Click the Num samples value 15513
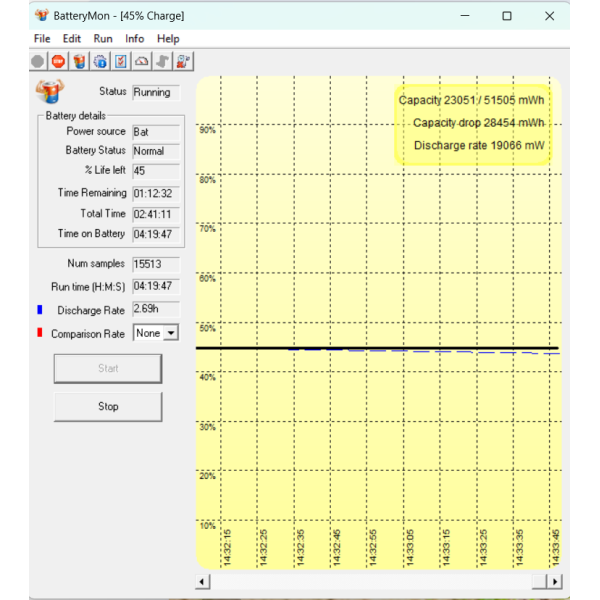This screenshot has height=600, width=600. pyautogui.click(x=156, y=264)
